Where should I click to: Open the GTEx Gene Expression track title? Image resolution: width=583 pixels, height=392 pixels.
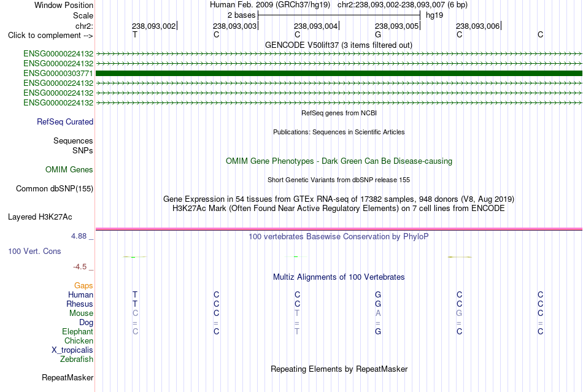pyautogui.click(x=339, y=199)
